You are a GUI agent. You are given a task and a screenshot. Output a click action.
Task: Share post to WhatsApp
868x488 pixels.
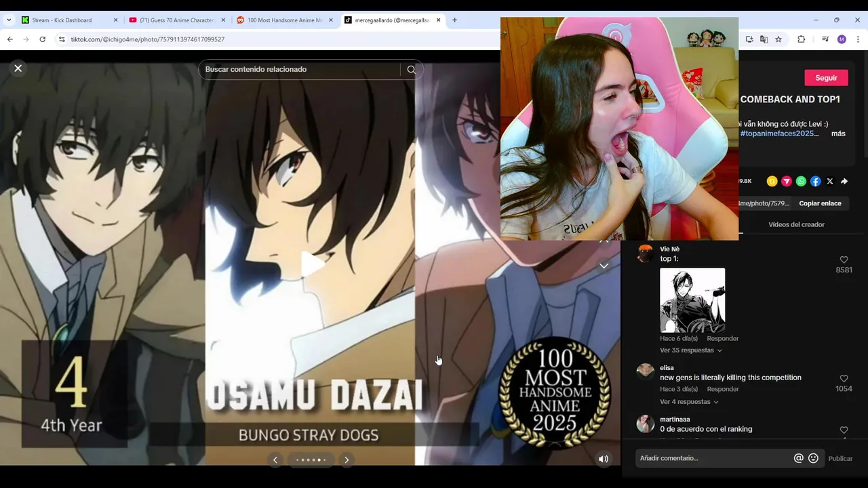pyautogui.click(x=801, y=181)
